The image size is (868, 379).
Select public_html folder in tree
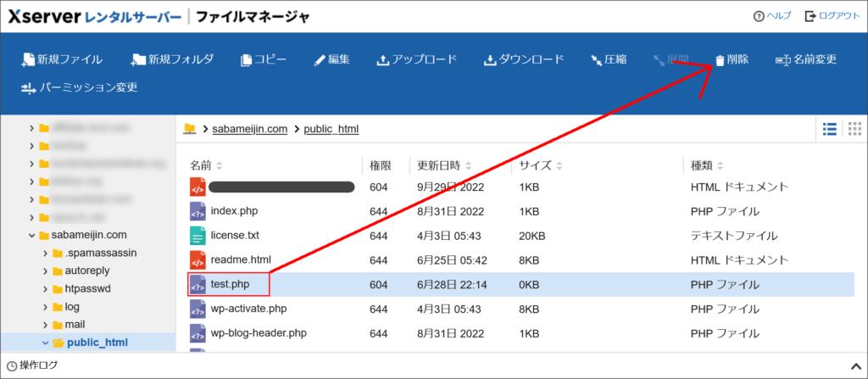coord(97,343)
